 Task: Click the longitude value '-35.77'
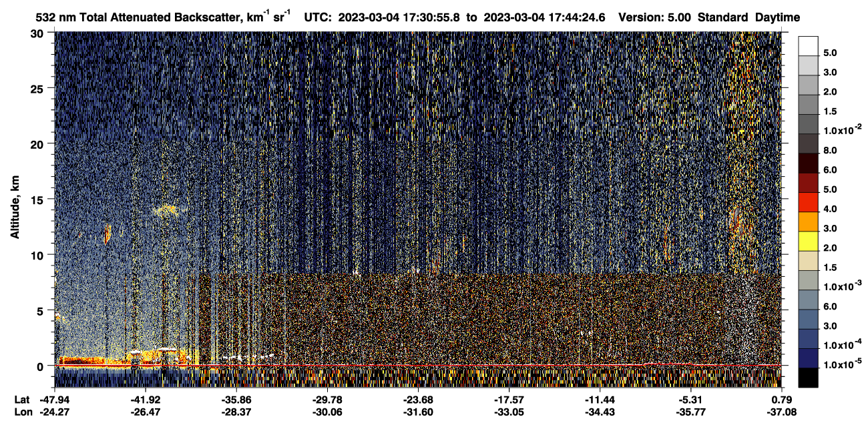click(x=690, y=412)
